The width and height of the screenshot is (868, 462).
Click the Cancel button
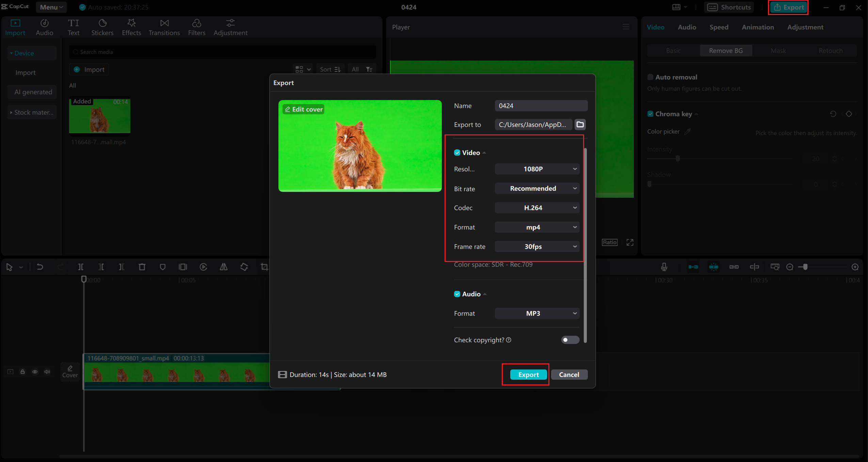569,374
